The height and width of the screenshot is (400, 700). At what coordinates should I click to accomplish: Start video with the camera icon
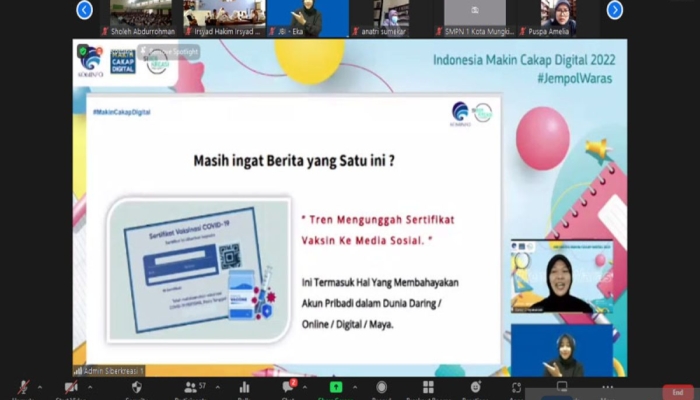coord(71,387)
